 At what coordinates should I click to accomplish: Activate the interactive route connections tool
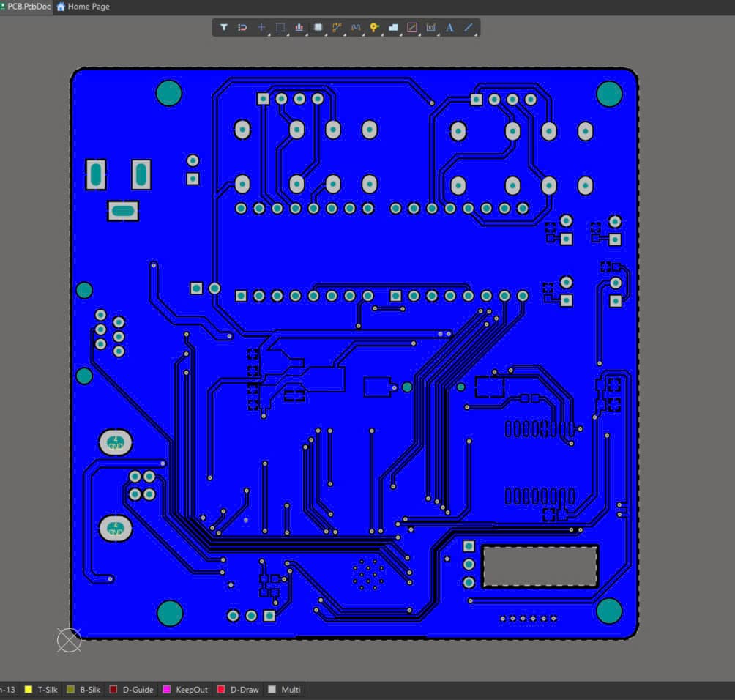coord(337,28)
